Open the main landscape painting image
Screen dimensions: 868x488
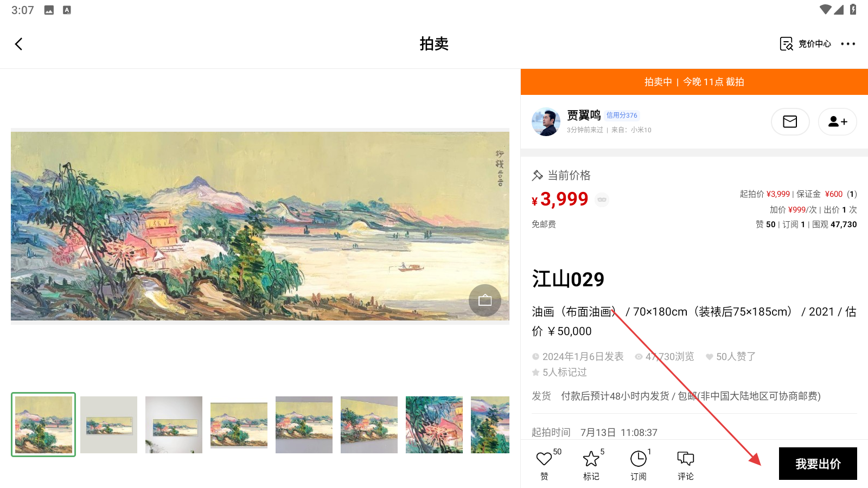(260, 226)
